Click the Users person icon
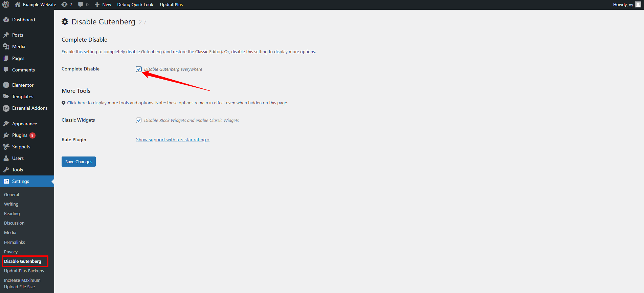This screenshot has width=644, height=293. 6,158
